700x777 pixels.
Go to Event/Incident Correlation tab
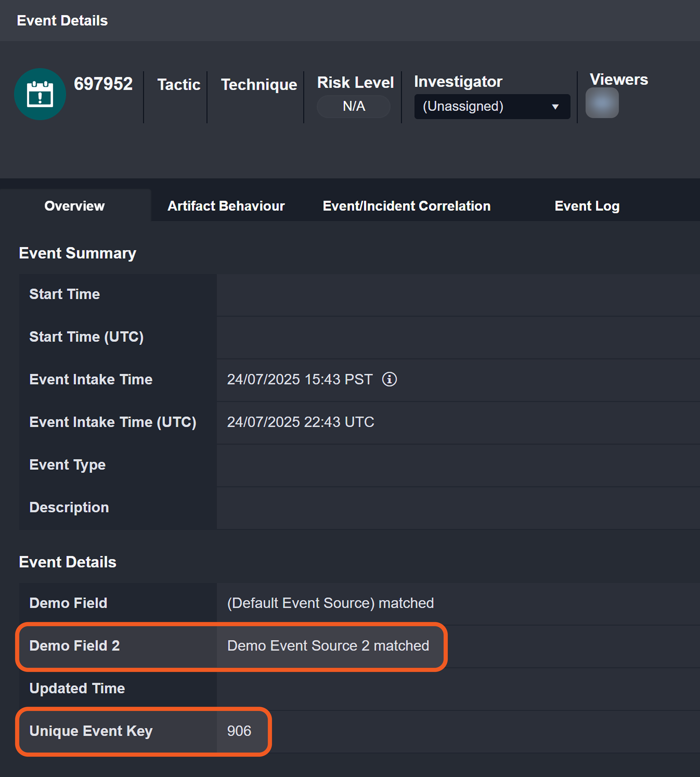tap(407, 206)
